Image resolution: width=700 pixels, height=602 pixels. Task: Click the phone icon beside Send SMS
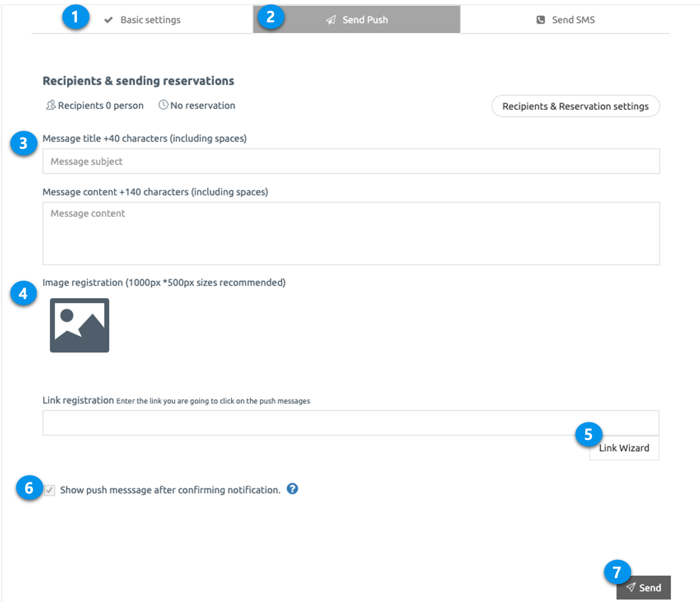541,20
